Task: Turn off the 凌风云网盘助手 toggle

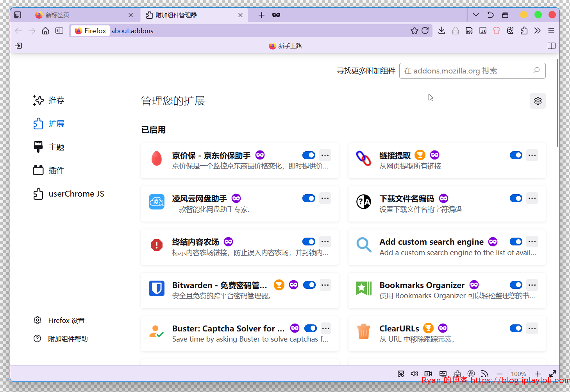Action: point(309,198)
